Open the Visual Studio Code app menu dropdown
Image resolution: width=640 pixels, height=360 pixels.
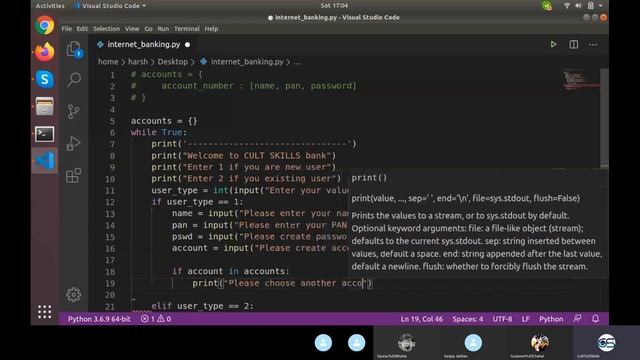coord(109,6)
